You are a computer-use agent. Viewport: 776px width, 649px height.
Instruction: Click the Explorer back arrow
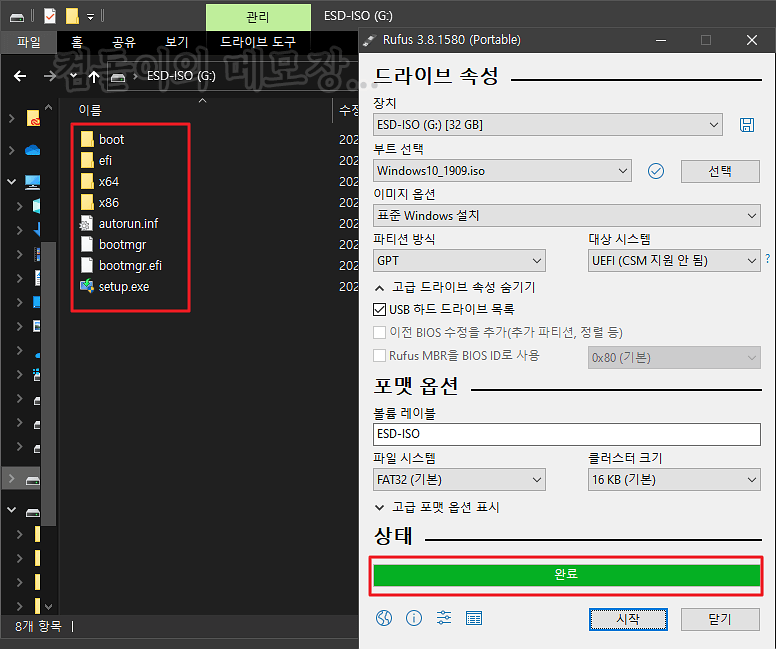point(20,76)
